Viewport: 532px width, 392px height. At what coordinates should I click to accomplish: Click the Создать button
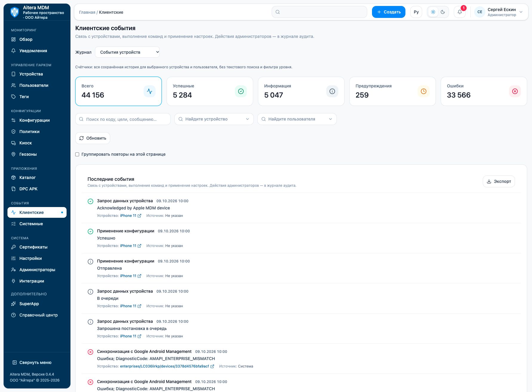pos(389,12)
